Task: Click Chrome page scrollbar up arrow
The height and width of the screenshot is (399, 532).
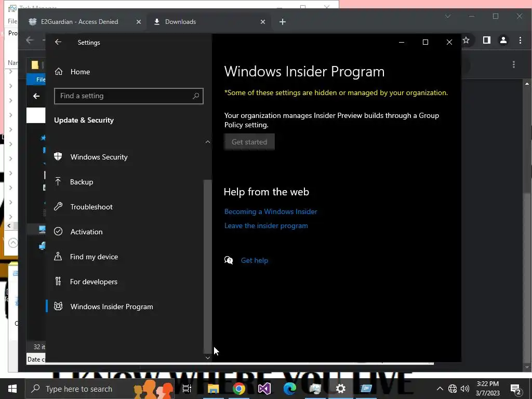Action: point(527,84)
